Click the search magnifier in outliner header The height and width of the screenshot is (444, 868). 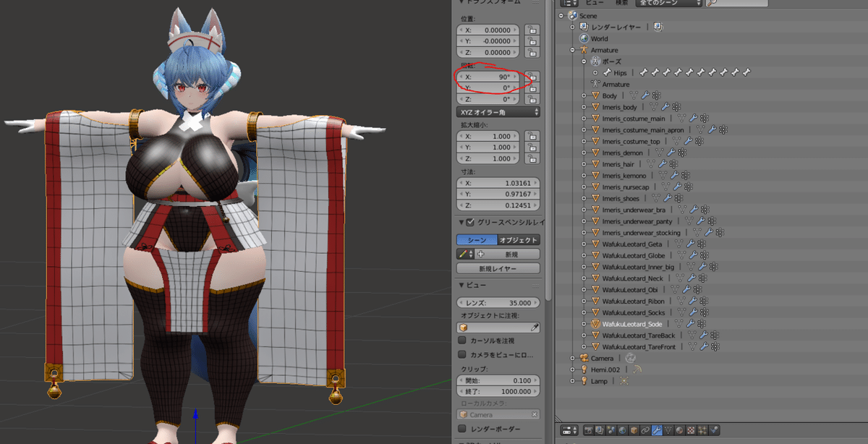tap(712, 3)
